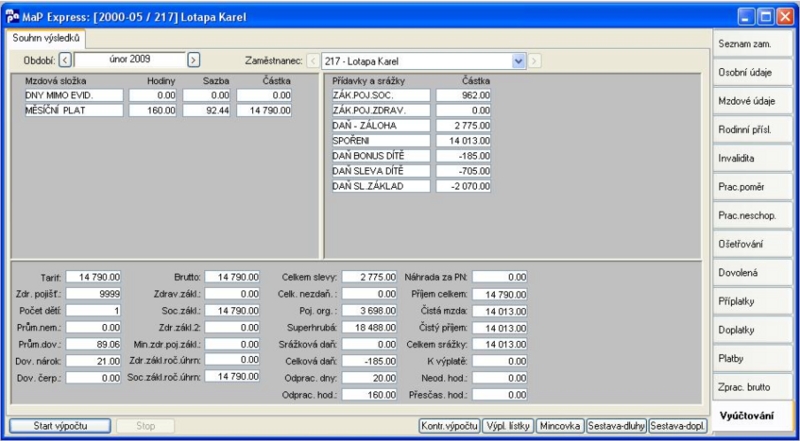This screenshot has width=800, height=441.
Task: Click the Superhrubá value field
Action: (x=369, y=327)
